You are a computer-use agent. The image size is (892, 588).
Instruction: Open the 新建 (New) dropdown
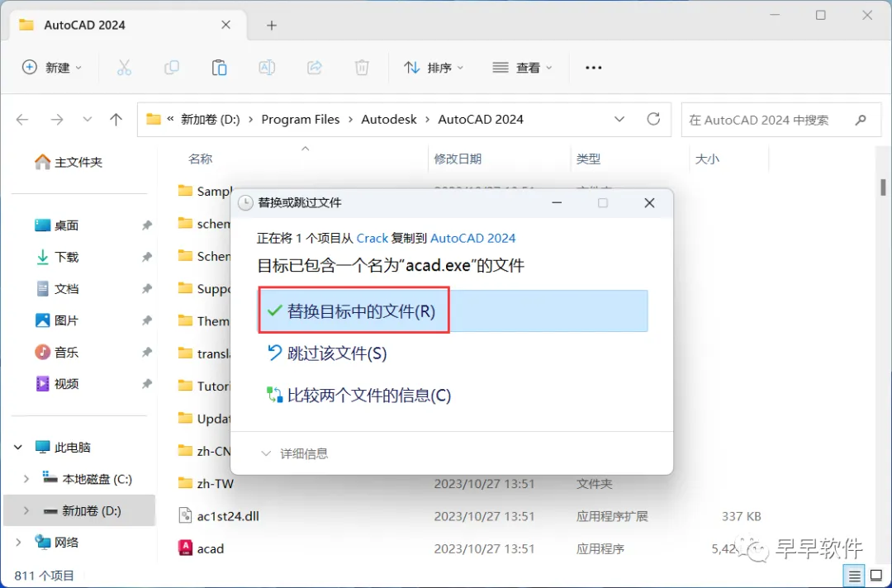tap(52, 68)
